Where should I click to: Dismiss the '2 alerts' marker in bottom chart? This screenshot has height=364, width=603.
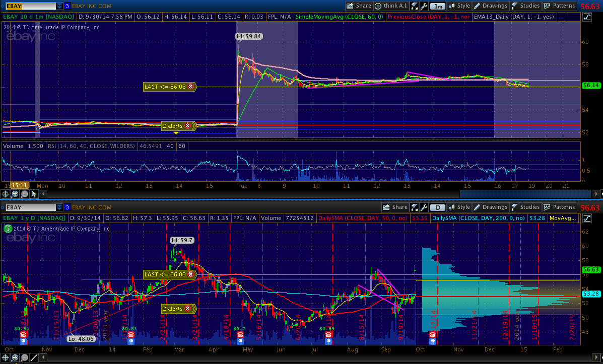[187, 309]
